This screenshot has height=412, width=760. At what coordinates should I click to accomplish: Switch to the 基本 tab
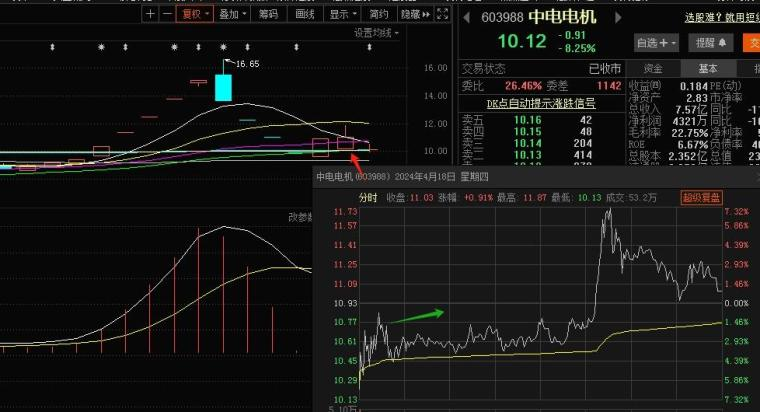click(x=708, y=68)
